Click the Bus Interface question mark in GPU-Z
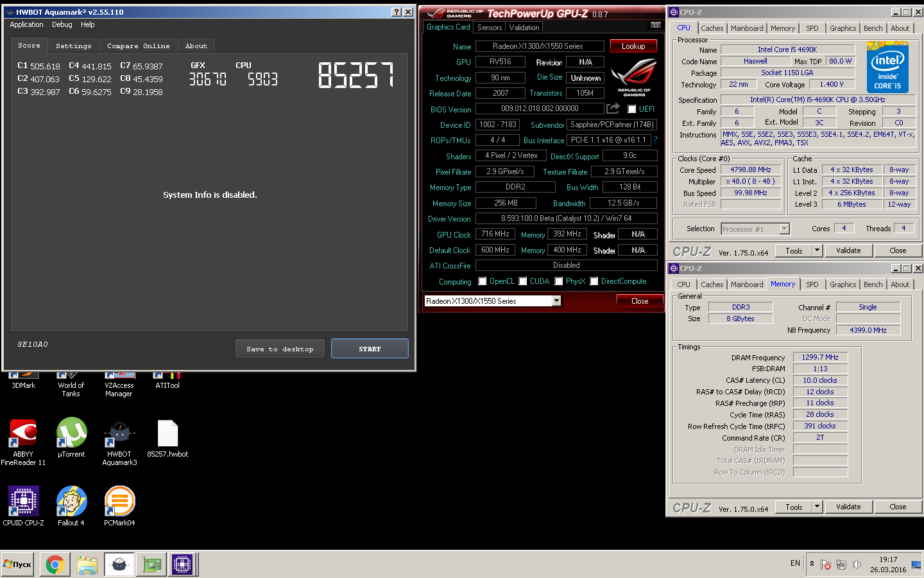This screenshot has width=924, height=578. tap(655, 139)
